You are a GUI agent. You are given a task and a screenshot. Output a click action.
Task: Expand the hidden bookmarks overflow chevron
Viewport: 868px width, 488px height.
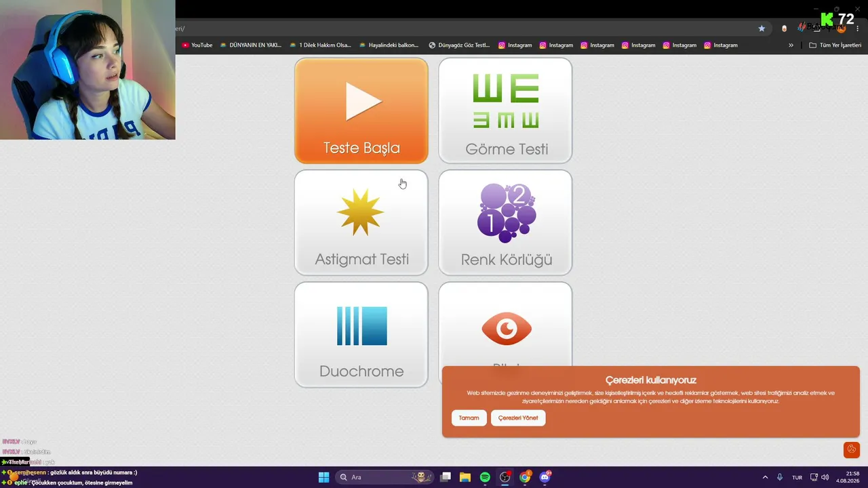tap(791, 45)
